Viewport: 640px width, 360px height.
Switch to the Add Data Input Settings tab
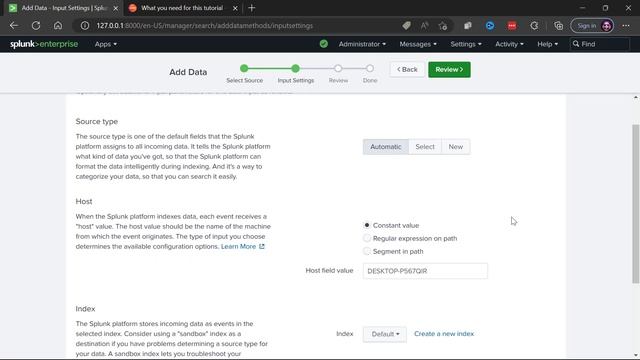(64, 8)
